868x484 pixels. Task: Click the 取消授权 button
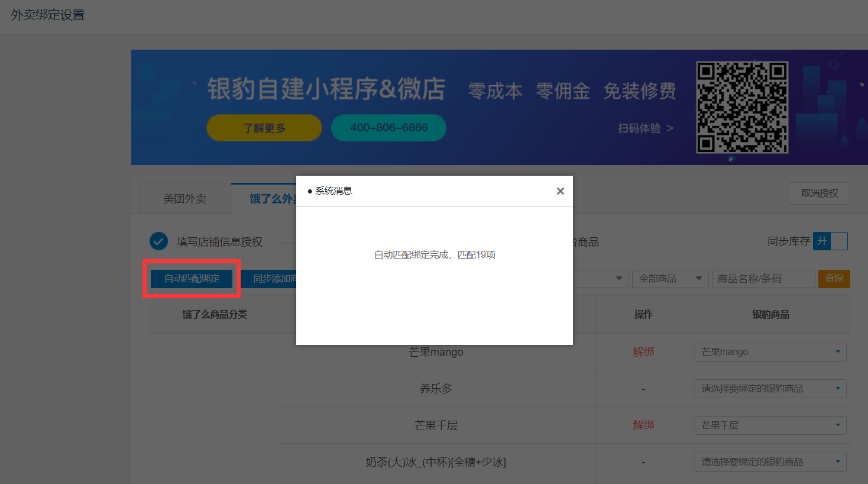820,193
